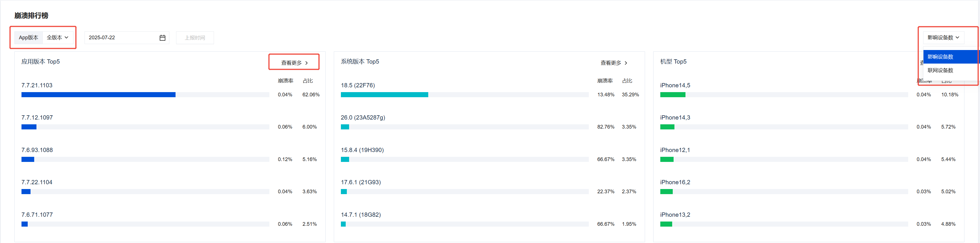Choose 影响设备数 option in the open menu
Viewport: 980px width, 243px height.
(940, 57)
